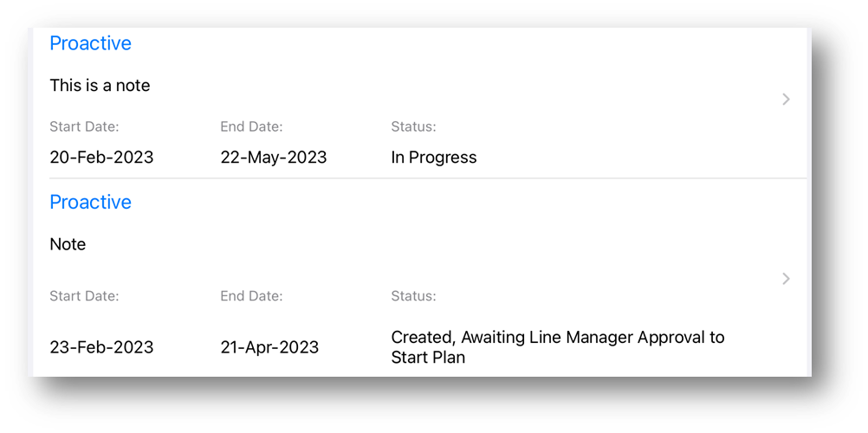
Task: Select the 'This is a note' text
Action: pyautogui.click(x=100, y=85)
